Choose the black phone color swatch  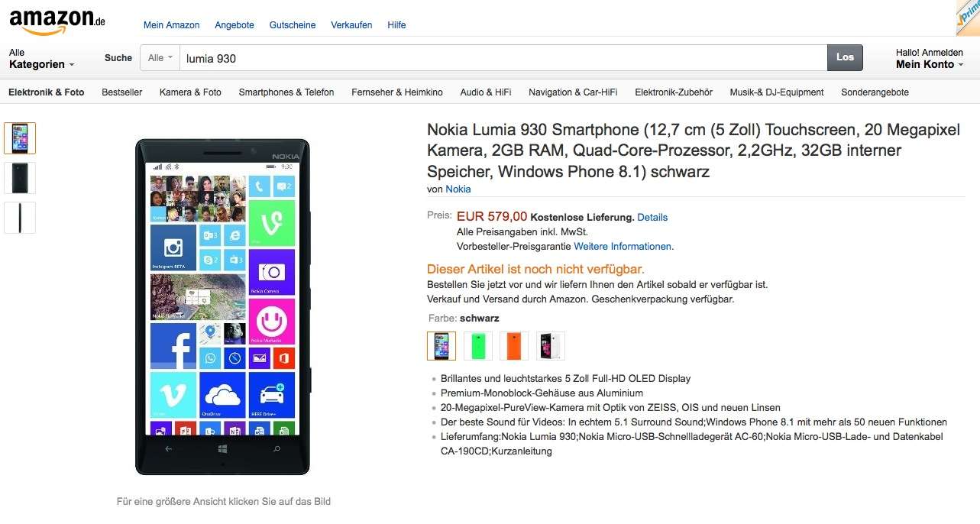click(x=441, y=345)
